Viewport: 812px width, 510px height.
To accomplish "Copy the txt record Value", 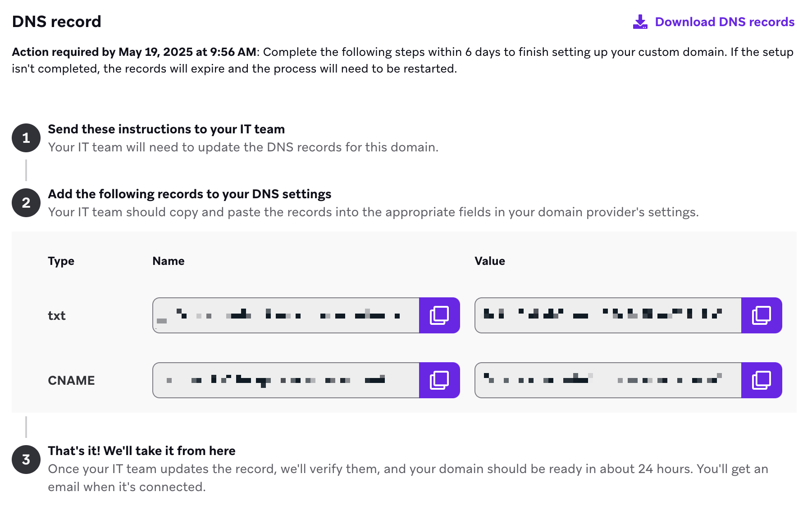I will [762, 315].
